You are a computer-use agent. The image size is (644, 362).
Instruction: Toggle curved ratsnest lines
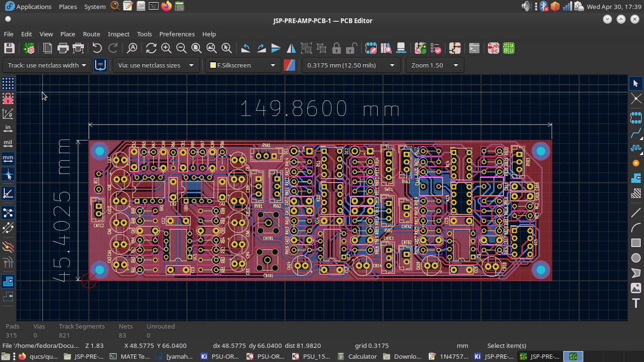click(8, 228)
